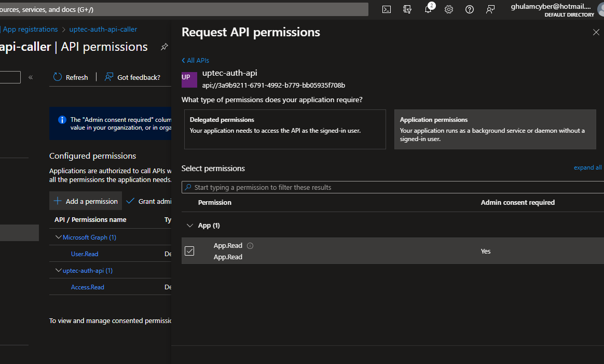Open Help question mark icon
The image size is (604, 364).
point(470,9)
